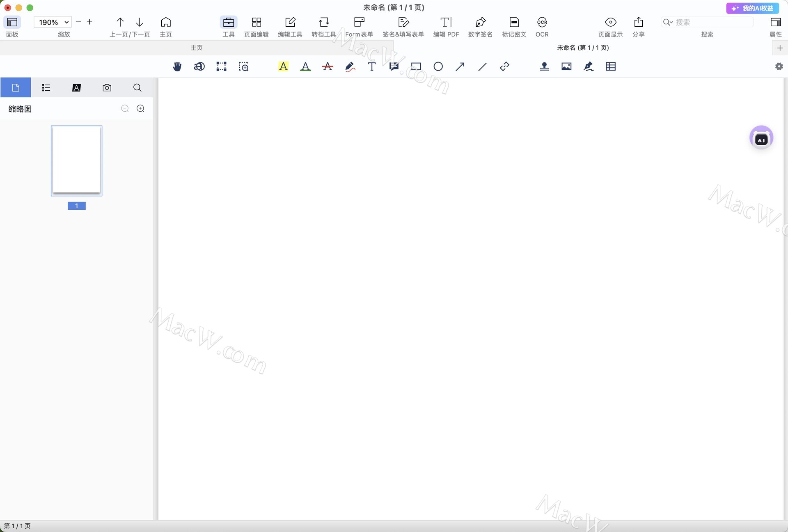Viewport: 788px width, 532px height.
Task: Switch to the 主页 tab
Action: pos(197,48)
